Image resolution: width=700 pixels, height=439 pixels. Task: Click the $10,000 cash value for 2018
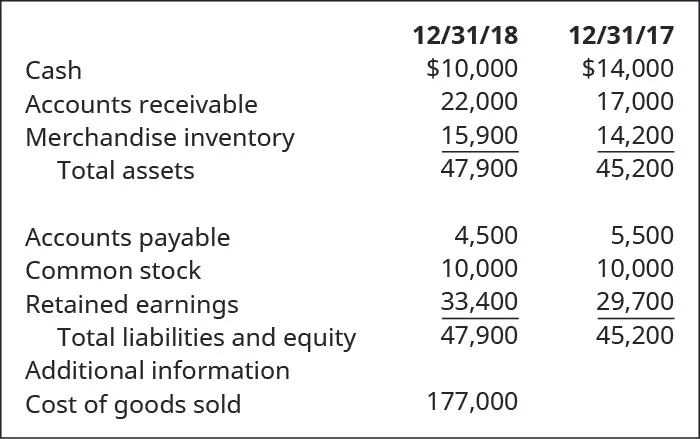pyautogui.click(x=472, y=69)
